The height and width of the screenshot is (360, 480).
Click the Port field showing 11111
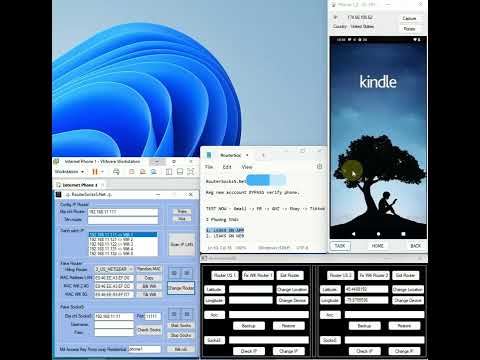pos(153,316)
